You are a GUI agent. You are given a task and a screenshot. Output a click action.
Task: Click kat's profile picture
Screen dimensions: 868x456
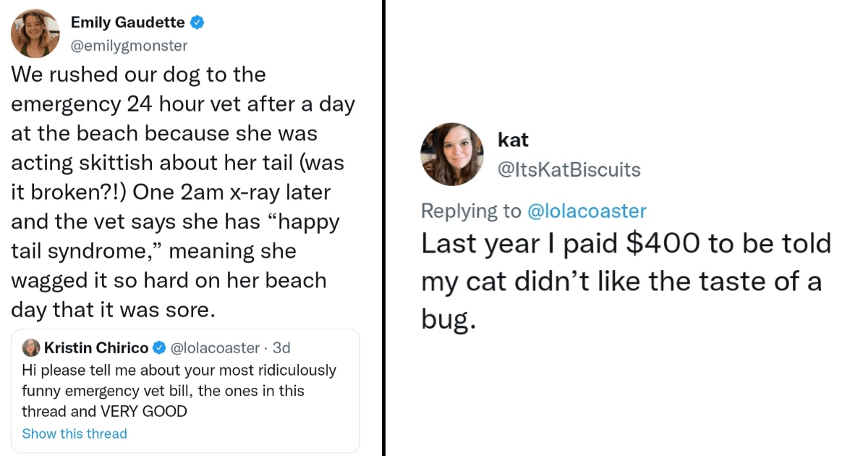(452, 154)
